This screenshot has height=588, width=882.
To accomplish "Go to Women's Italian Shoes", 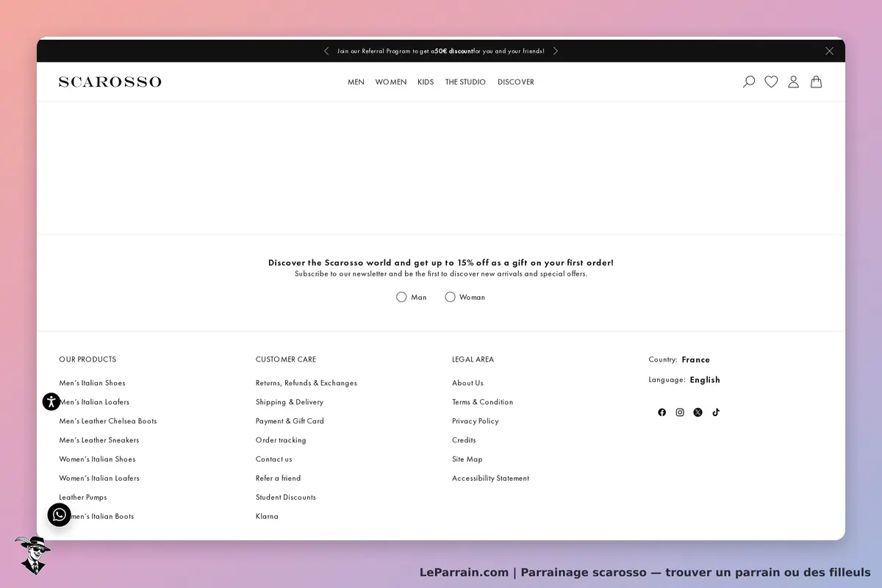I will (97, 459).
